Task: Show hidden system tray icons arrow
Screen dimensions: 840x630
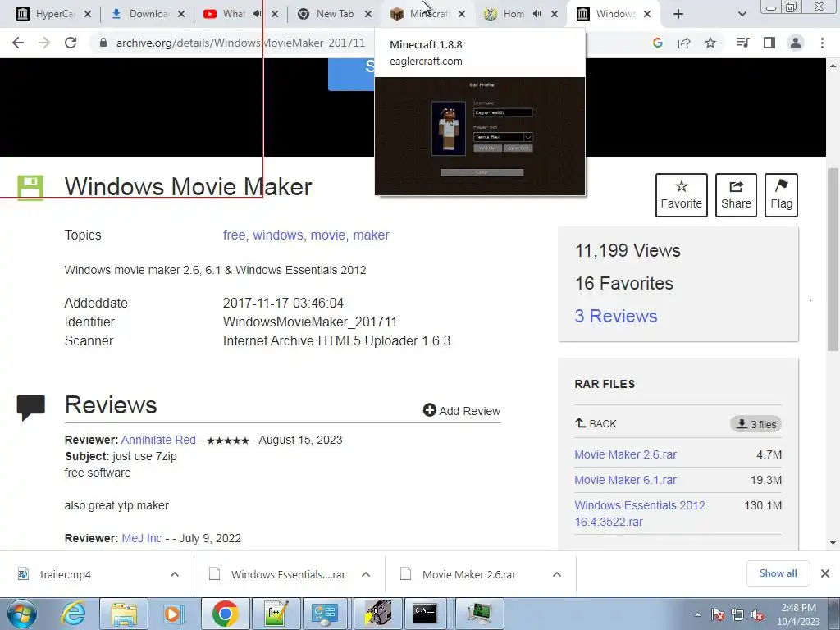Action: (697, 614)
